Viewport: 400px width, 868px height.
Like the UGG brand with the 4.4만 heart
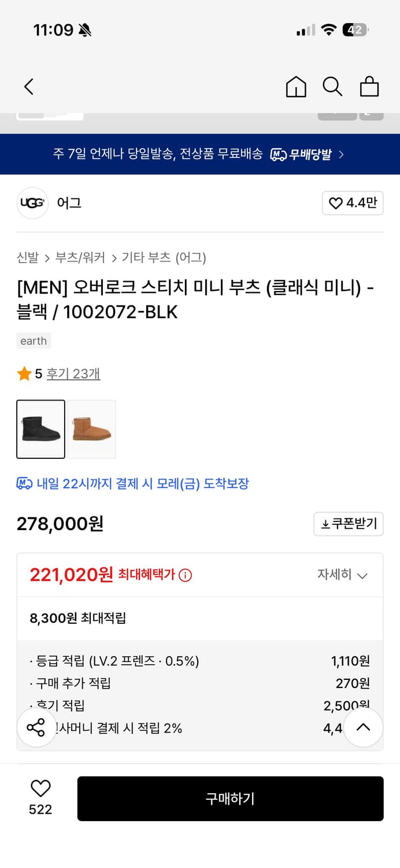(x=352, y=203)
